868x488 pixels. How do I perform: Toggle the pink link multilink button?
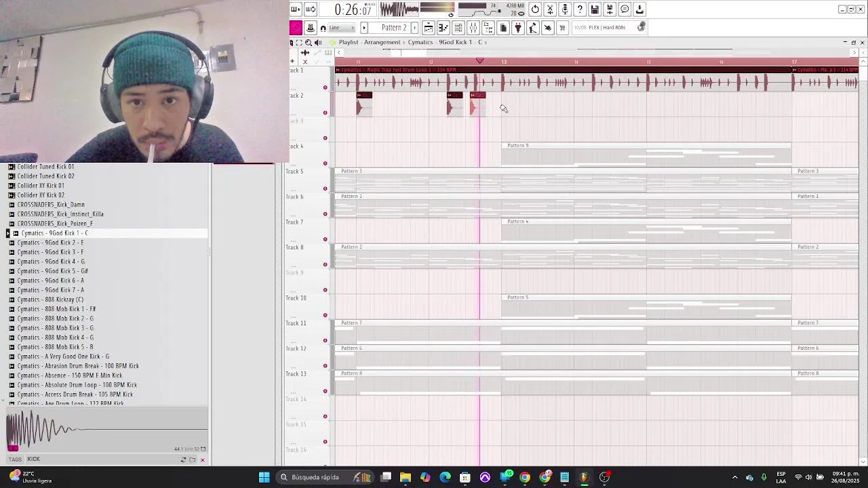click(296, 28)
